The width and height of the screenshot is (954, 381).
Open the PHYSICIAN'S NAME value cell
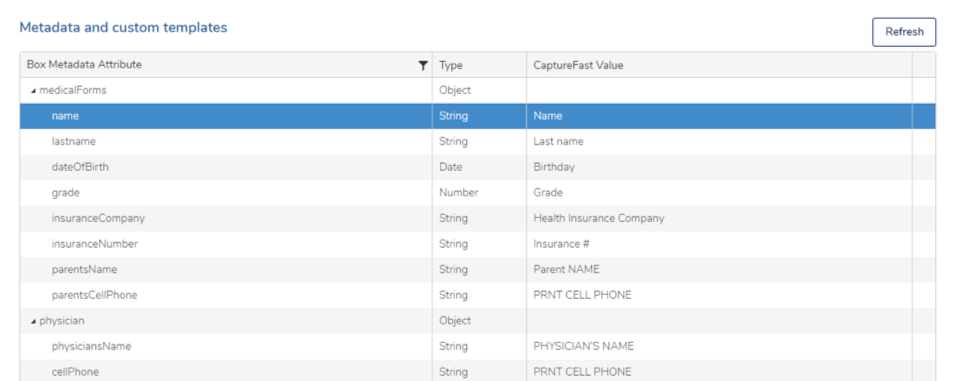pos(719,346)
